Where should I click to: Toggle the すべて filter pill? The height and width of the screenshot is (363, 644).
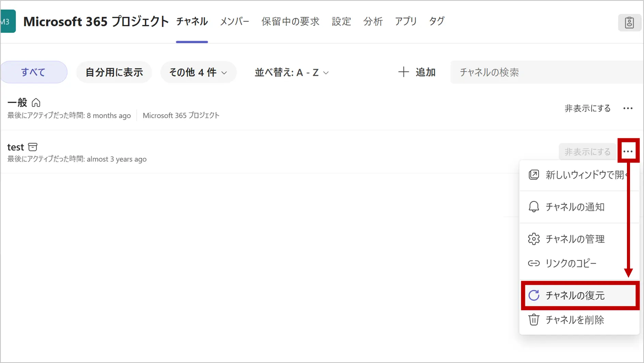(33, 72)
